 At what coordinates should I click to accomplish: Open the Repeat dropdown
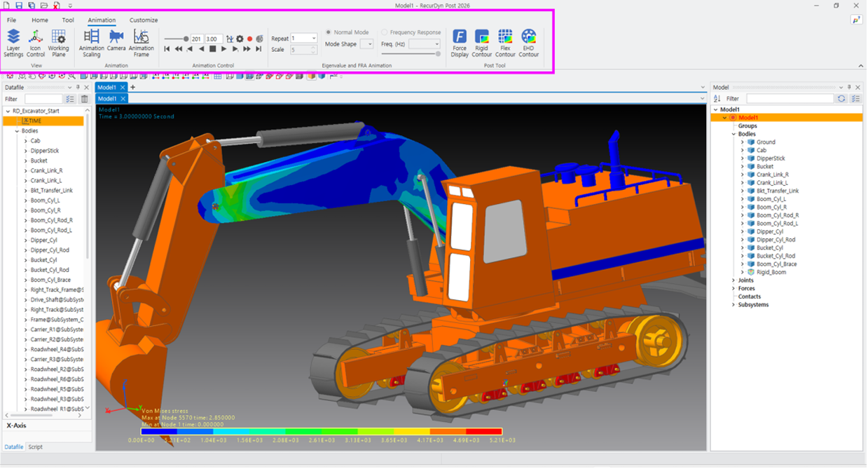[304, 39]
